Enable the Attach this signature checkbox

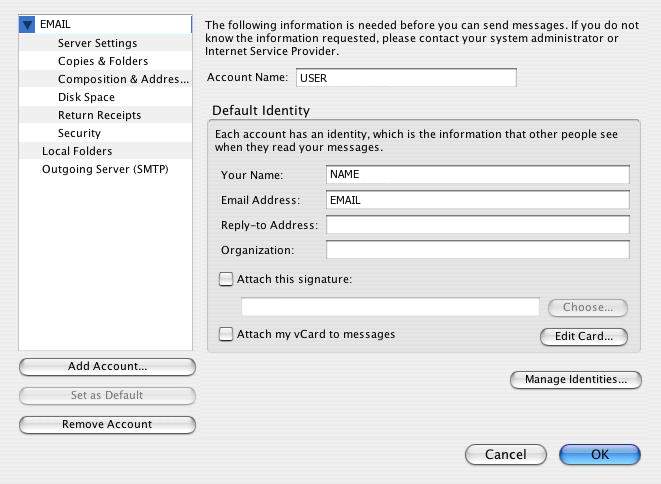(226, 279)
